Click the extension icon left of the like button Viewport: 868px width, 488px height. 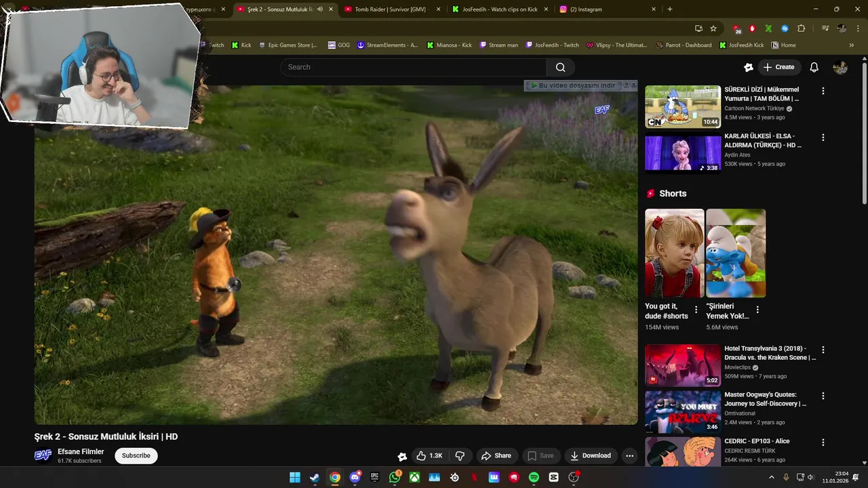coord(402,456)
